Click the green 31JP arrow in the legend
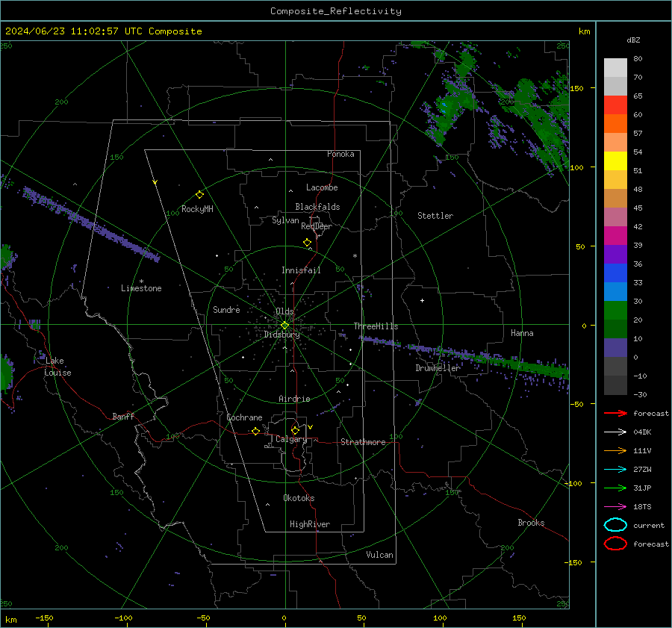Screen dimensions: 672x628 point(615,488)
